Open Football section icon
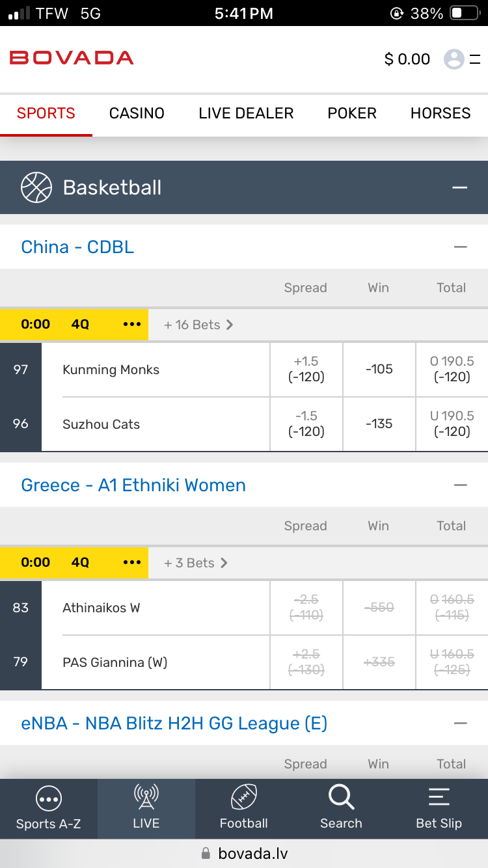Screen dimensions: 488x868 (244, 798)
